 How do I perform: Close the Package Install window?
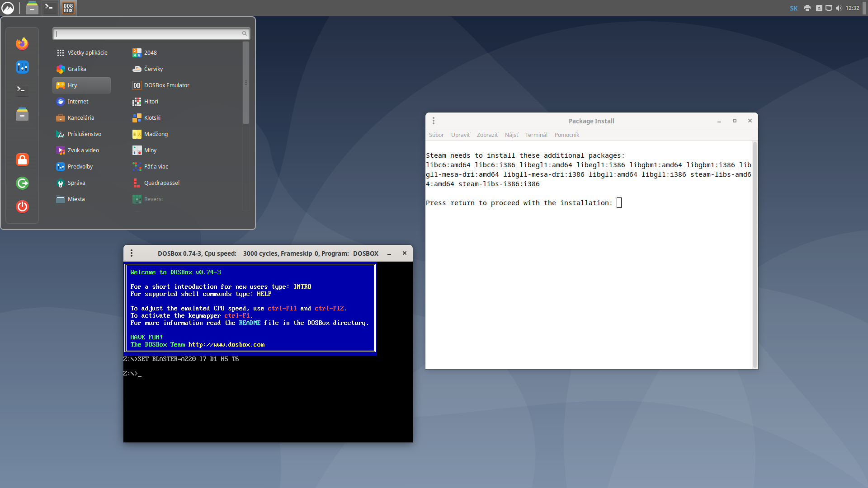tap(750, 121)
